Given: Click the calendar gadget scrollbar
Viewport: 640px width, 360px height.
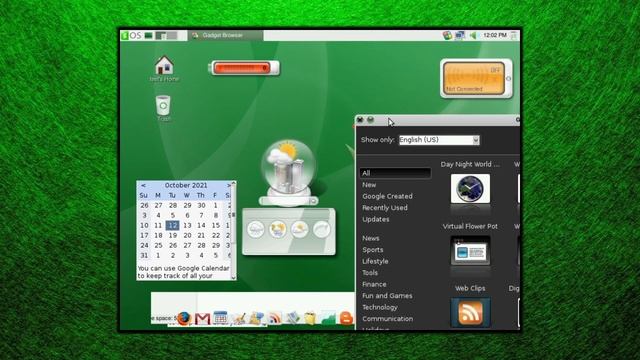Looking at the screenshot, I should (234, 230).
